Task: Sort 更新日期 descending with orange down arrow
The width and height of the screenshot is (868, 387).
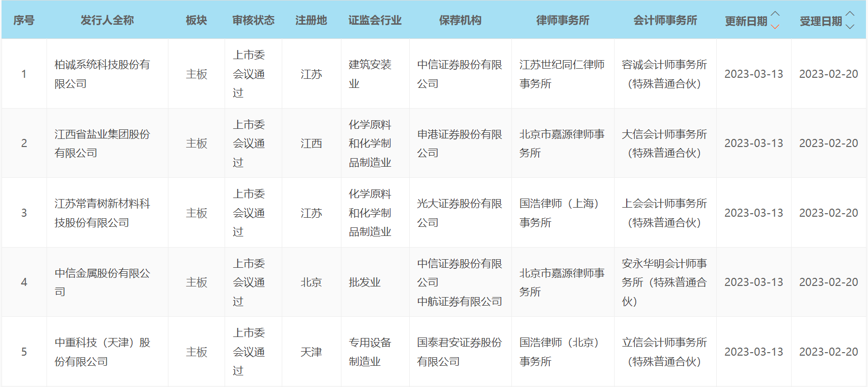Action: 775,26
